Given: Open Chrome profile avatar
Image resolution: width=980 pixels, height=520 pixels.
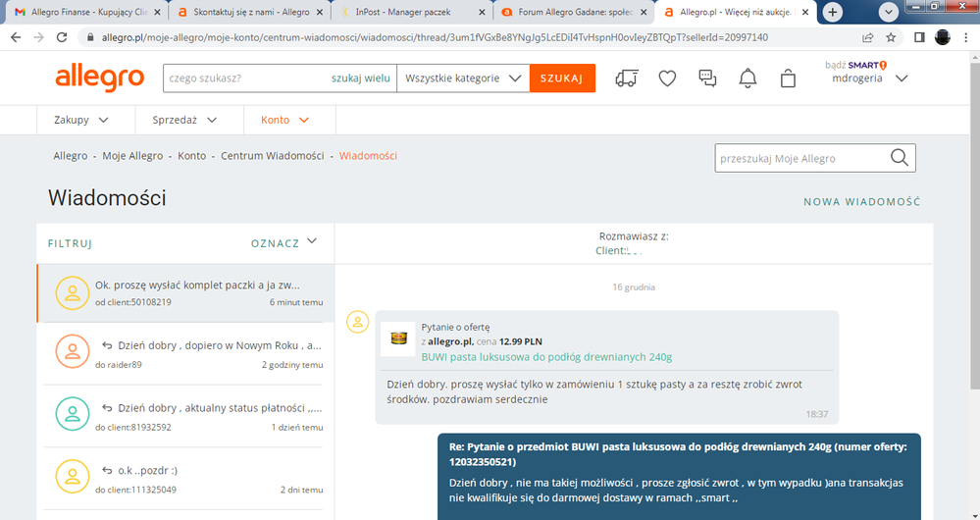Looking at the screenshot, I should tap(943, 37).
